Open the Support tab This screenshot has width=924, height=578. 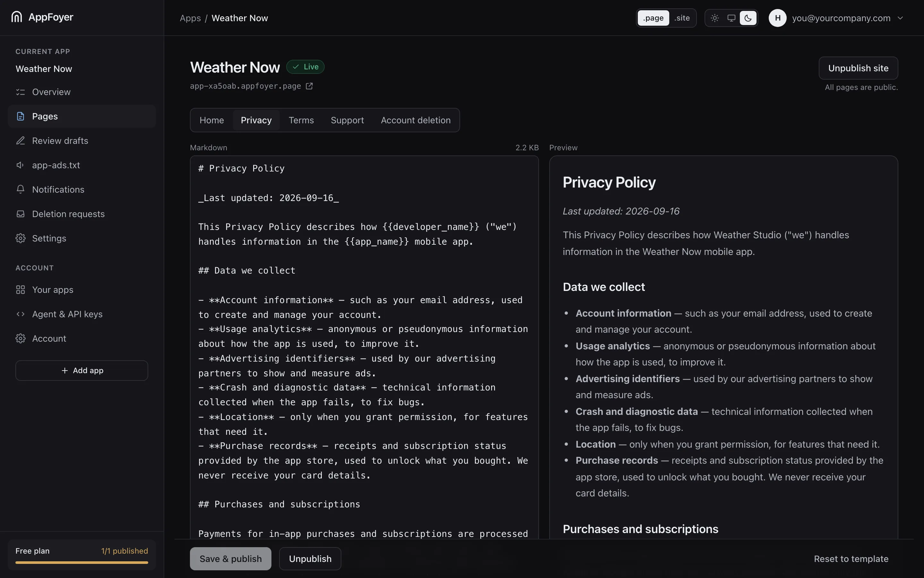347,120
